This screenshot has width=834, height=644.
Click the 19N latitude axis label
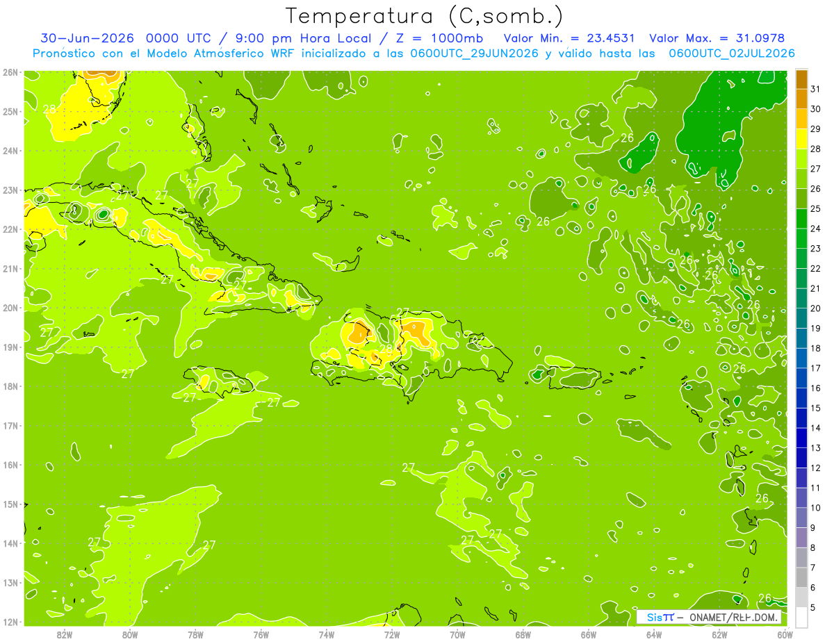tap(10, 347)
